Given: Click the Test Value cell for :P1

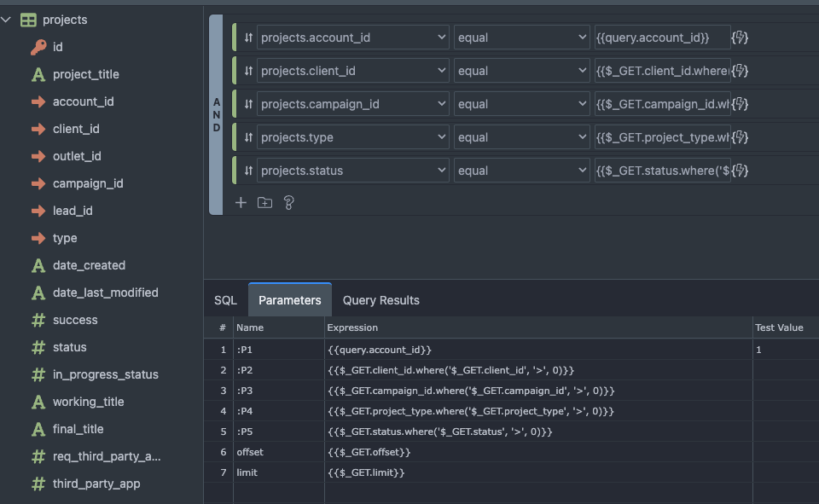Looking at the screenshot, I should (x=783, y=350).
